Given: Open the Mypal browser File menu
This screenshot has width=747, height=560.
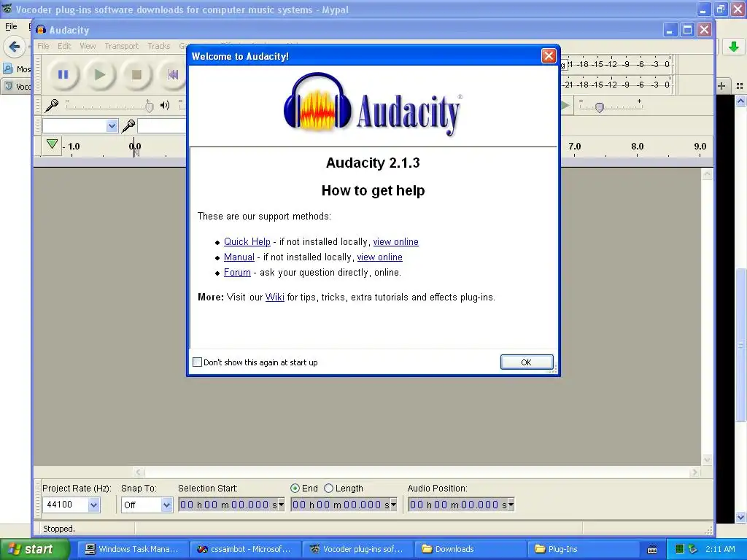Looking at the screenshot, I should 11,26.
